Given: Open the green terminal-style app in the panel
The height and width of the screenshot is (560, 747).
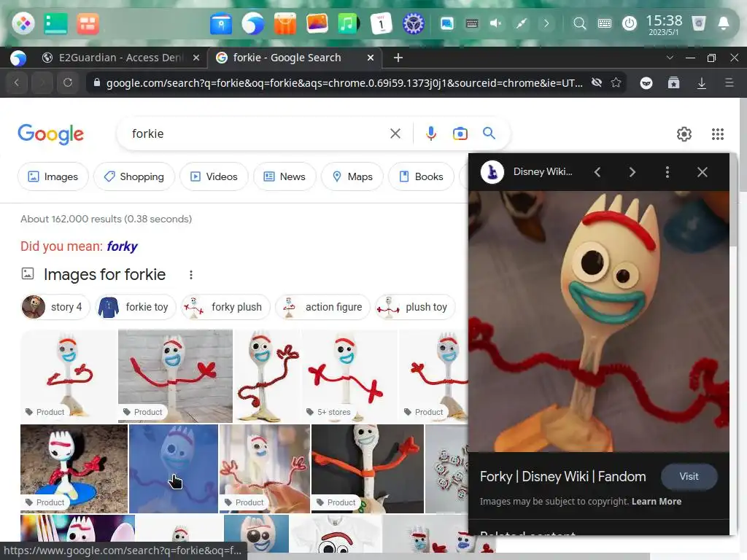Looking at the screenshot, I should [x=55, y=23].
